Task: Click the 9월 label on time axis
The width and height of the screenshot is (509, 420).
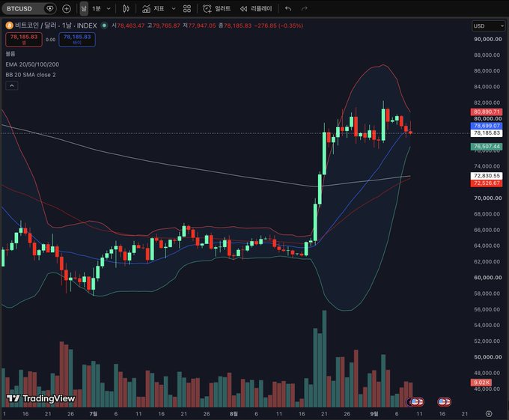Action: [374, 414]
